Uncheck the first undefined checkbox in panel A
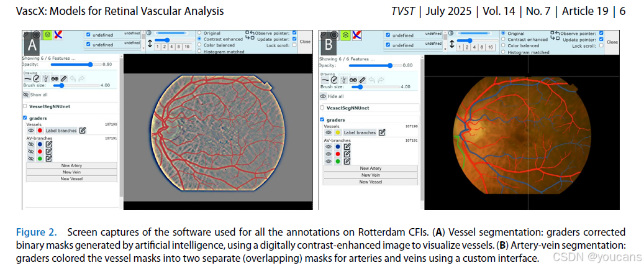 point(88,35)
